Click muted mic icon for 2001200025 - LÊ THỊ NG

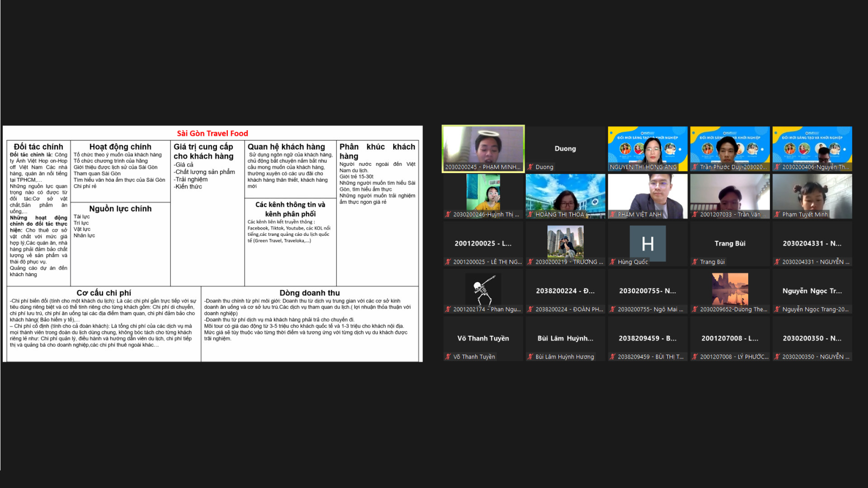448,262
